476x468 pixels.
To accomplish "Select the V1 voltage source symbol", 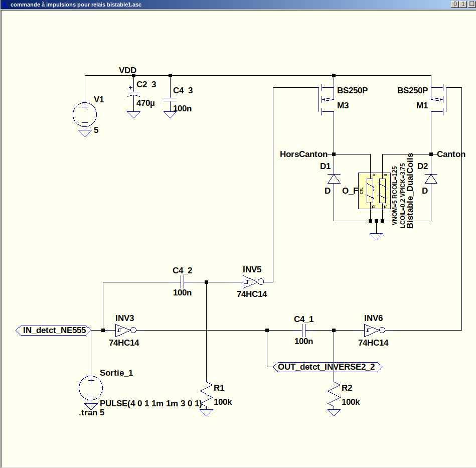I will click(85, 114).
